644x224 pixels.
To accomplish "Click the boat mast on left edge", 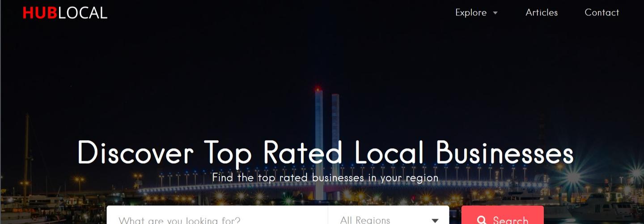I will tap(27, 157).
